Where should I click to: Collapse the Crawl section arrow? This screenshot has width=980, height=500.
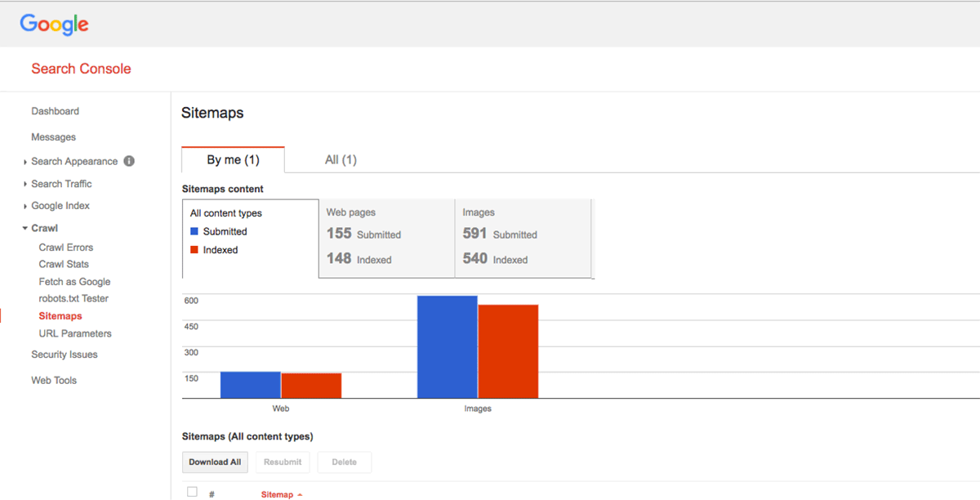25,228
